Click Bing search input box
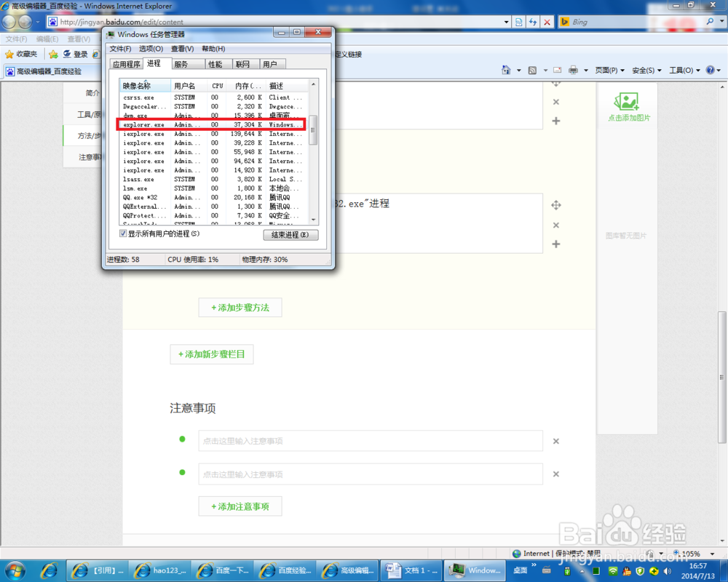This screenshot has height=582, width=728. [631, 22]
